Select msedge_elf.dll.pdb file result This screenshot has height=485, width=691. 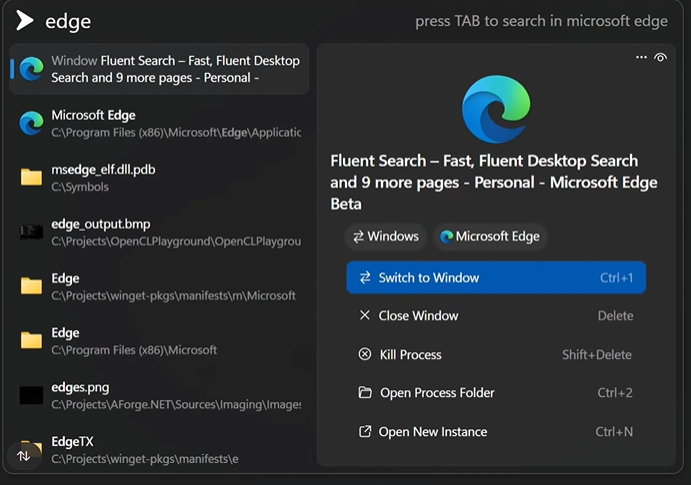[x=159, y=178]
